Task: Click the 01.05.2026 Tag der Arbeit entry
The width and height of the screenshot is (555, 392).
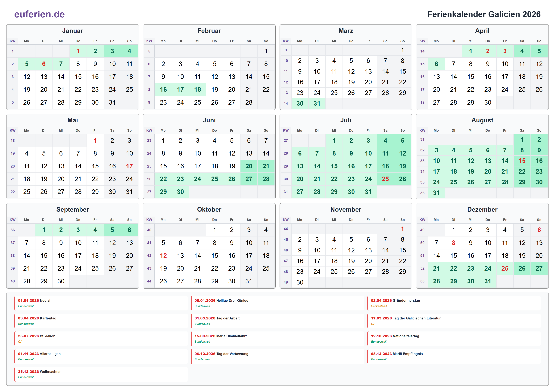Action: click(x=277, y=321)
